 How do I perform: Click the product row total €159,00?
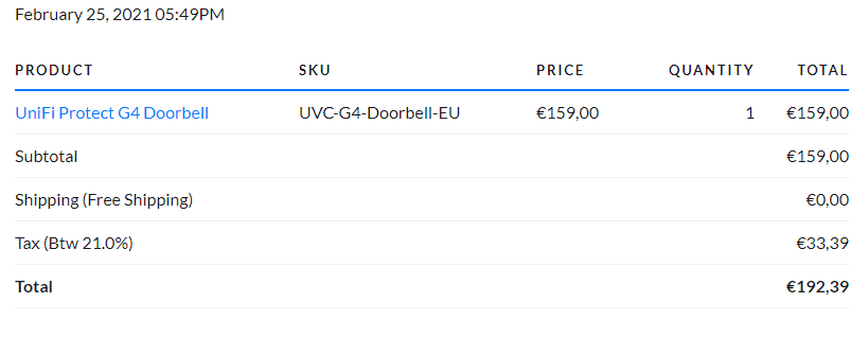pos(817,113)
